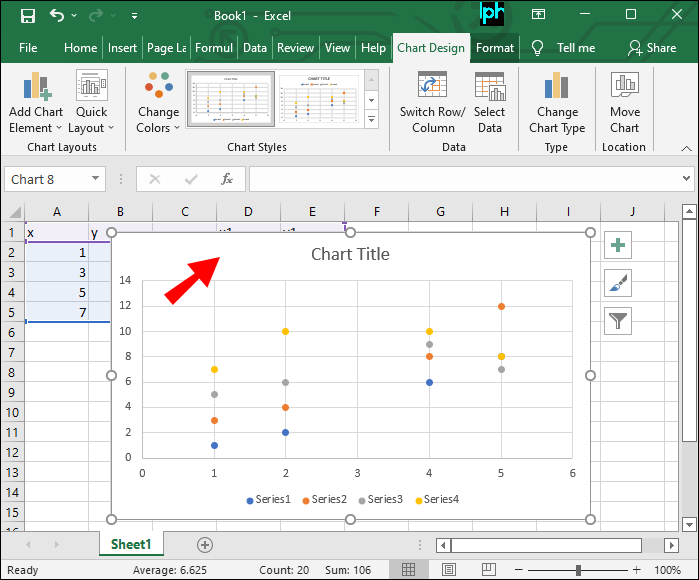699x580 pixels.
Task: Open the Format ribbon tab
Action: [x=494, y=47]
